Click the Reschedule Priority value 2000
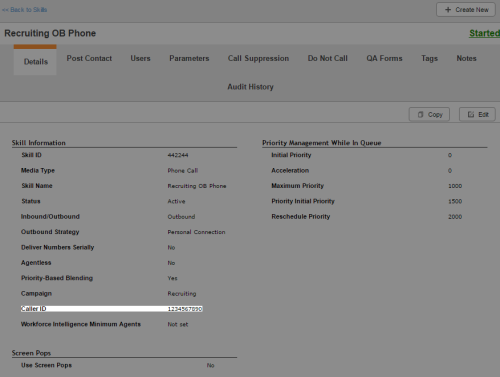Image resolution: width=500 pixels, height=377 pixels. [455, 217]
